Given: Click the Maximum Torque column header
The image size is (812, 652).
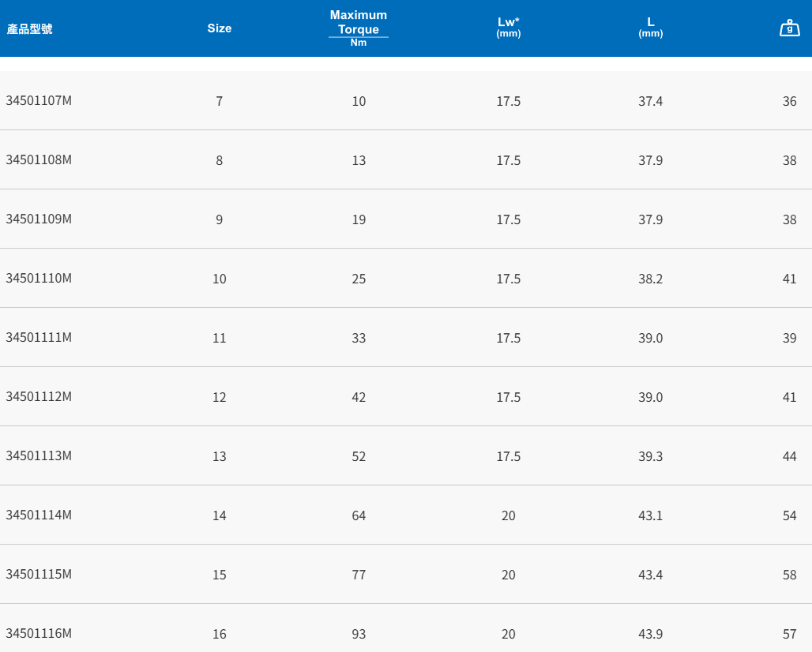Looking at the screenshot, I should pos(359,28).
